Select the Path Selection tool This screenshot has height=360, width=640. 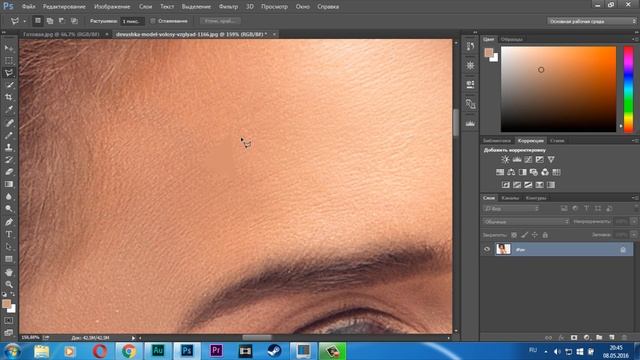(x=9, y=247)
